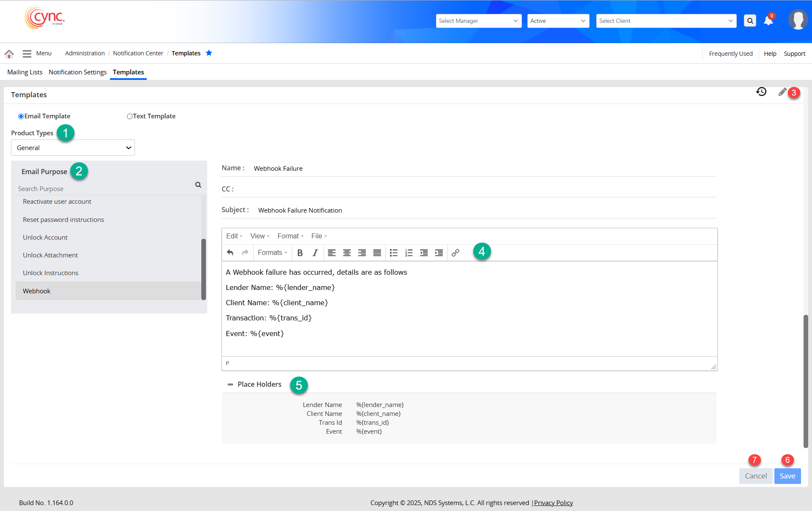
Task: Switch to the Mailing Lists tab
Action: click(25, 72)
